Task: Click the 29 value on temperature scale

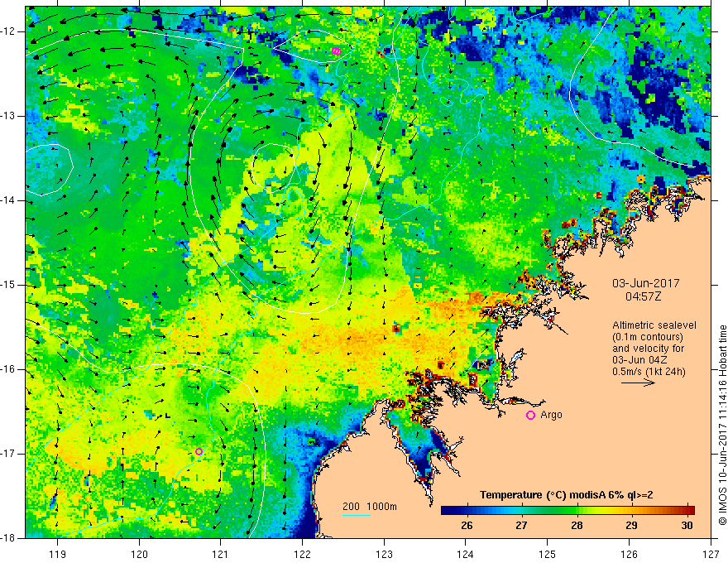Action: point(631,526)
